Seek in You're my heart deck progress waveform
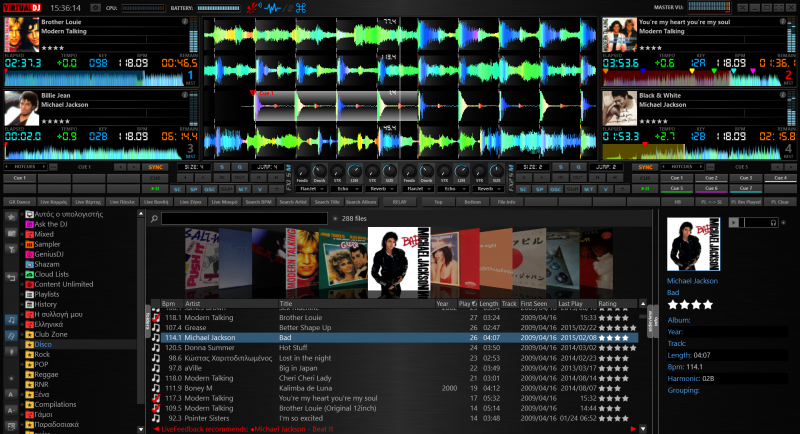Image resolution: width=800 pixels, height=434 pixels. (691, 79)
